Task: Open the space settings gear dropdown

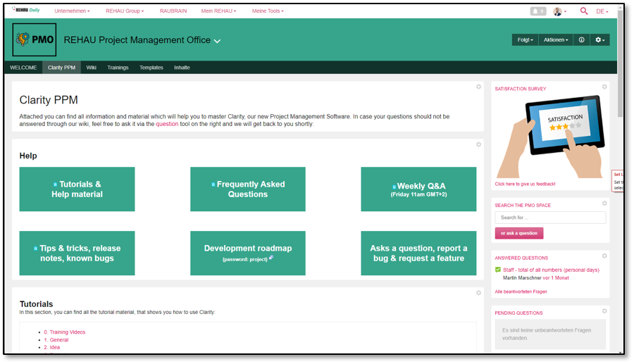Action: tap(599, 39)
